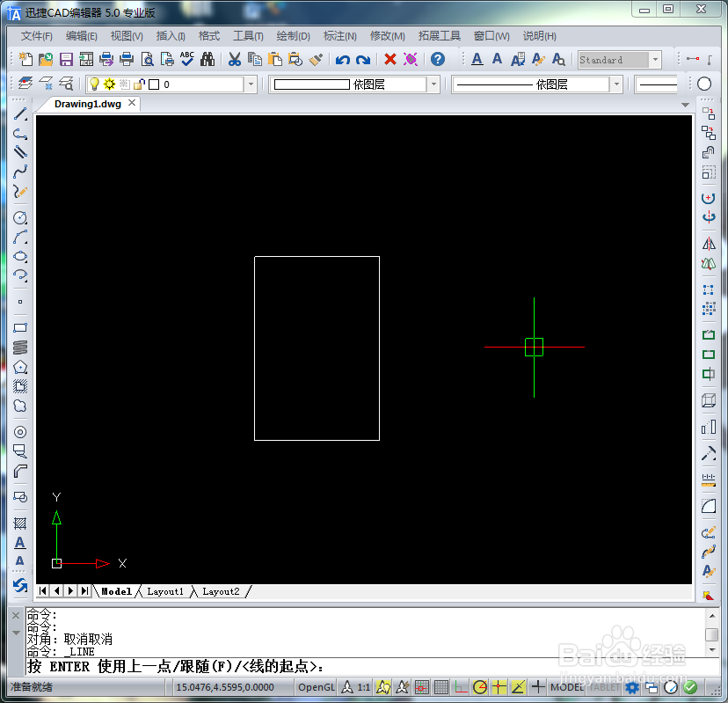The width and height of the screenshot is (728, 703).
Task: Click the 1:1 annotation scale
Action: point(363,687)
